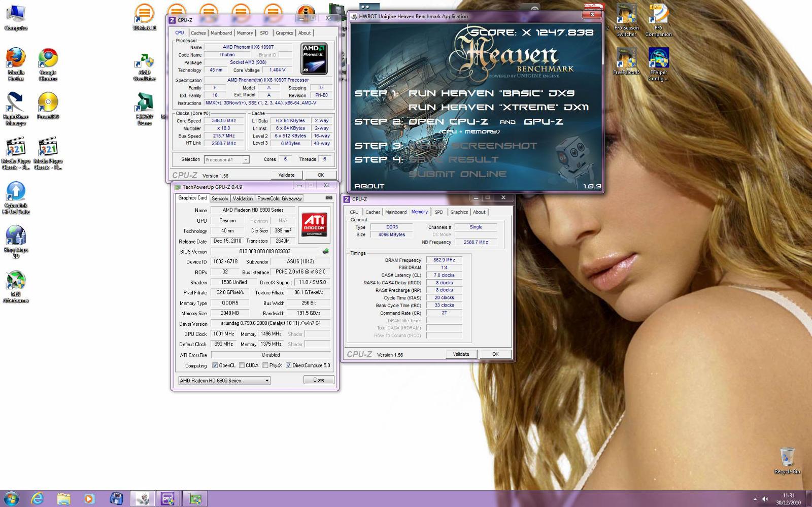Open FFViper Config desktop shortcut

click(658, 64)
